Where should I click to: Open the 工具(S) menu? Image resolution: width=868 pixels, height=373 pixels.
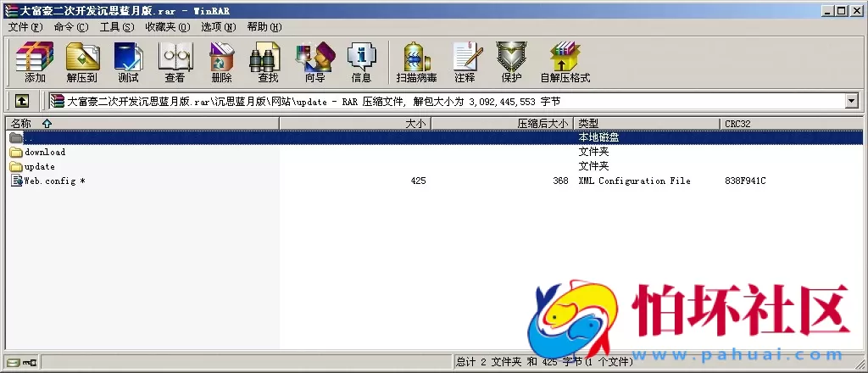point(117,27)
